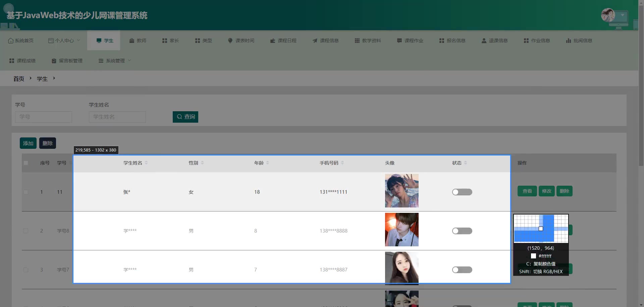
Task: Tick the select-all checkbox in table header
Action: point(26,163)
